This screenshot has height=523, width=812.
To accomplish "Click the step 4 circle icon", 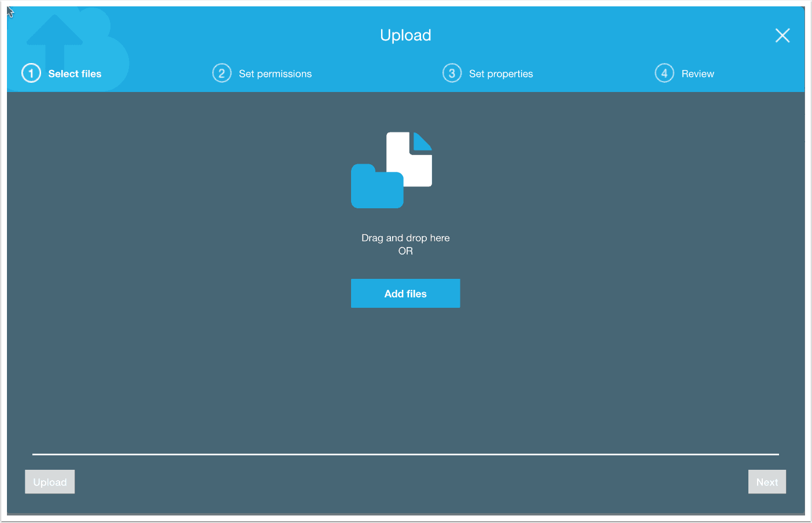I will tap(664, 73).
